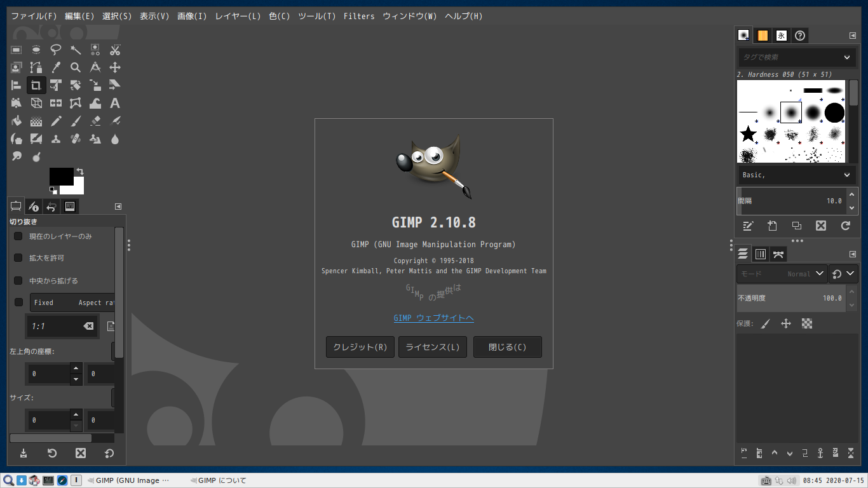Select the Measure compass tool
Image resolution: width=868 pixels, height=488 pixels.
coord(95,67)
